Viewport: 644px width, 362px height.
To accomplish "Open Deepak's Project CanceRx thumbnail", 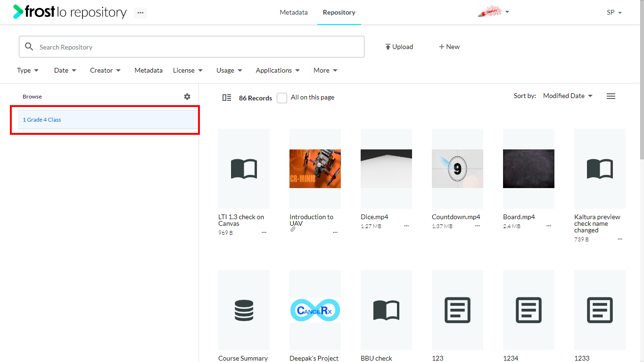I will [315, 310].
